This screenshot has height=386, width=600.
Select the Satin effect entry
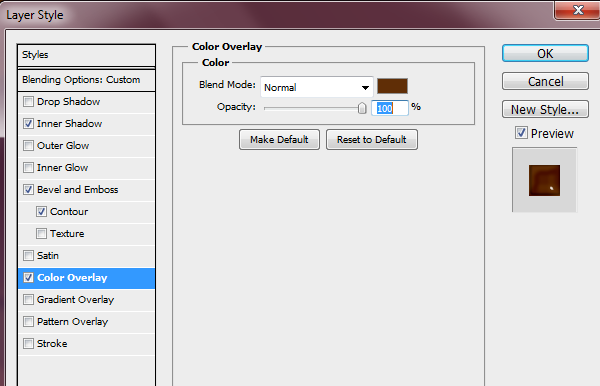[86, 256]
